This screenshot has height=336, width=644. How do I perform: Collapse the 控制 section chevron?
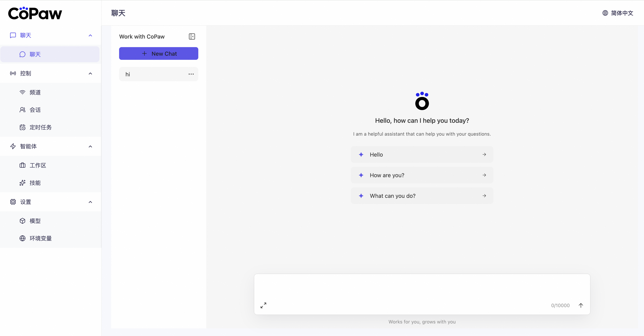pyautogui.click(x=90, y=73)
